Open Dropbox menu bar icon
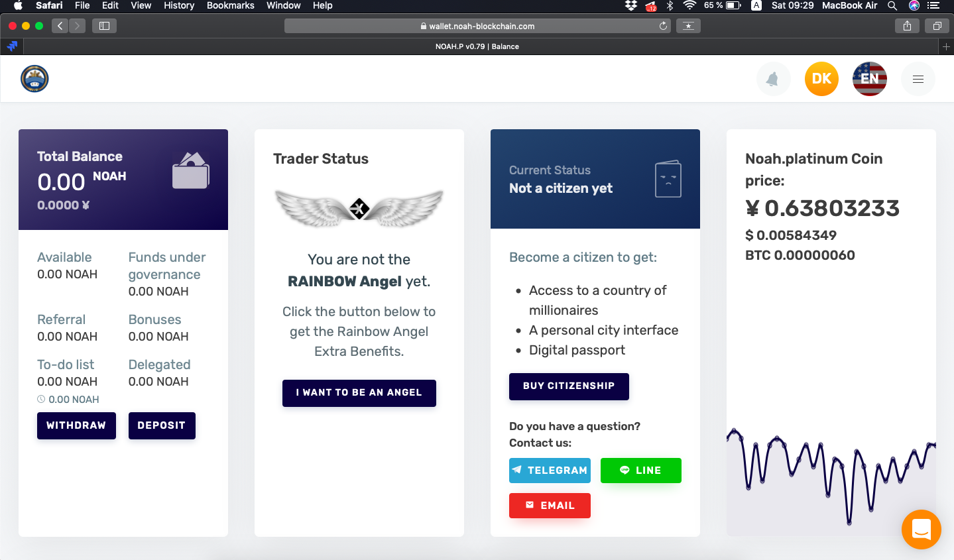The image size is (954, 560). pyautogui.click(x=630, y=5)
